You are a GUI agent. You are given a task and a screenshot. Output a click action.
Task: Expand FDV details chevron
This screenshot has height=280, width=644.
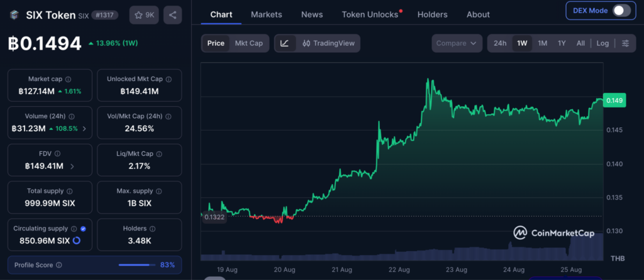[72, 166]
